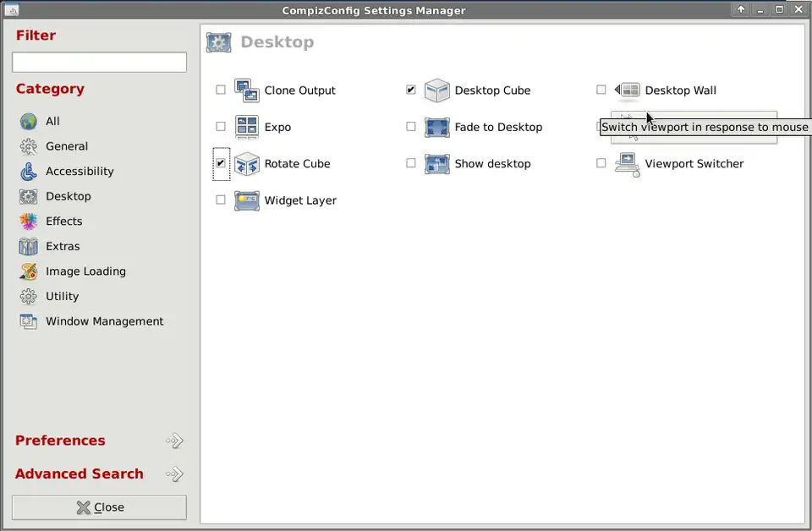This screenshot has height=531, width=812.
Task: Open the Rotate Cube plugin icon
Action: click(x=246, y=164)
